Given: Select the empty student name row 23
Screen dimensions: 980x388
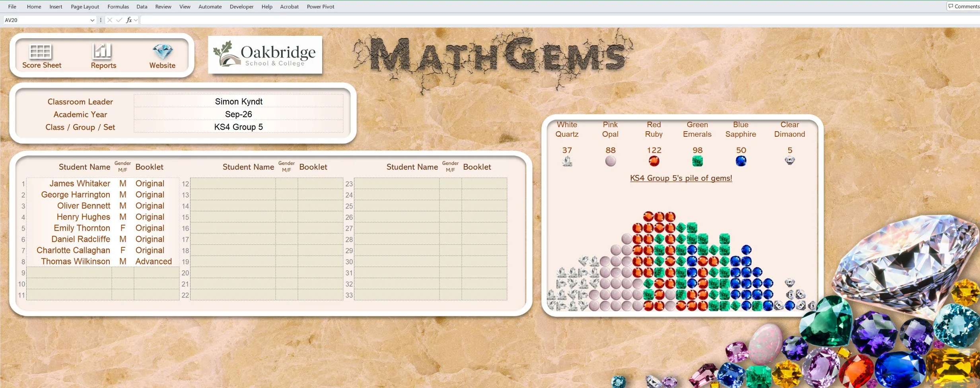Looking at the screenshot, I should point(397,184).
